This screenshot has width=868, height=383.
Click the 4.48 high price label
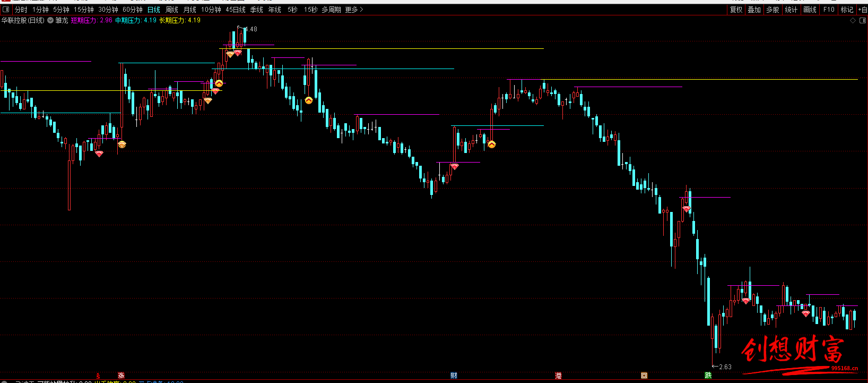(250, 29)
